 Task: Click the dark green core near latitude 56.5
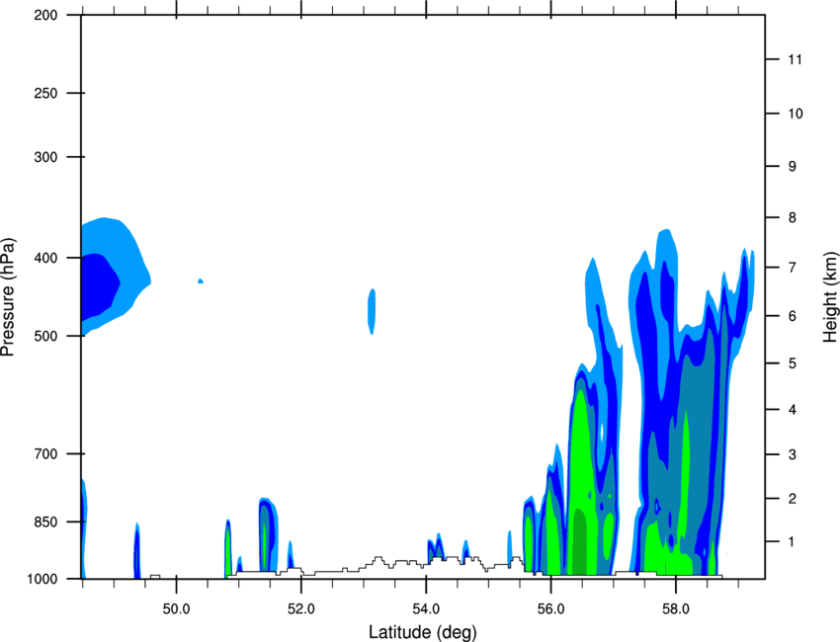(x=580, y=542)
